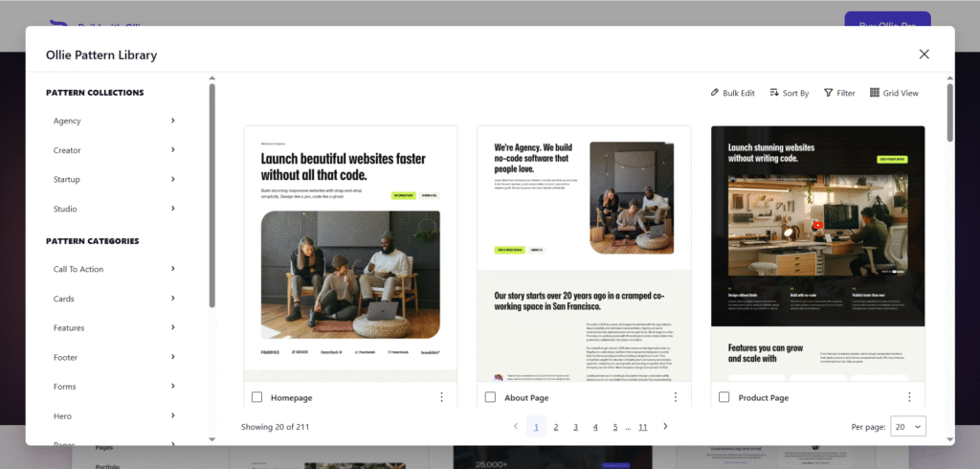This screenshot has height=469, width=980.
Task: Open Homepage pattern three-dot menu
Action: pos(441,397)
